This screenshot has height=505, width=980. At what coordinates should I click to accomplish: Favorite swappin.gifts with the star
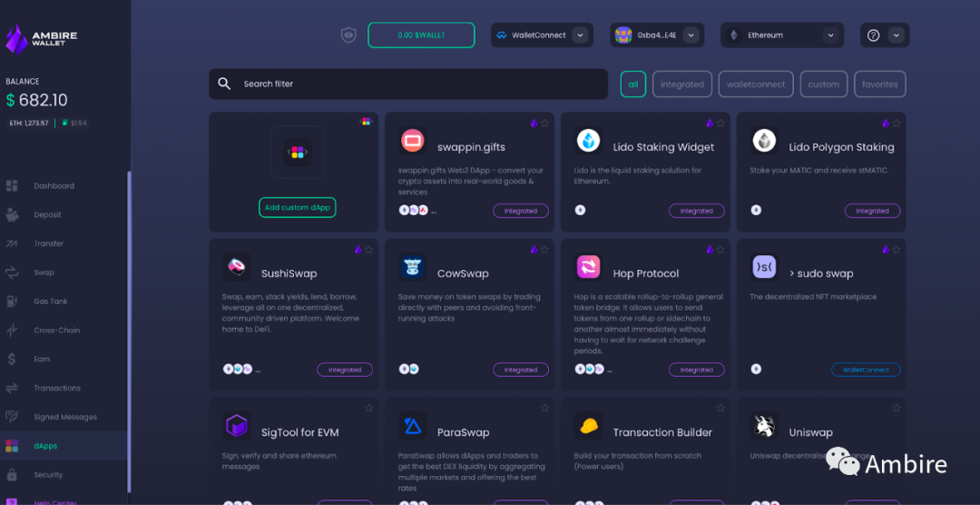pos(544,124)
